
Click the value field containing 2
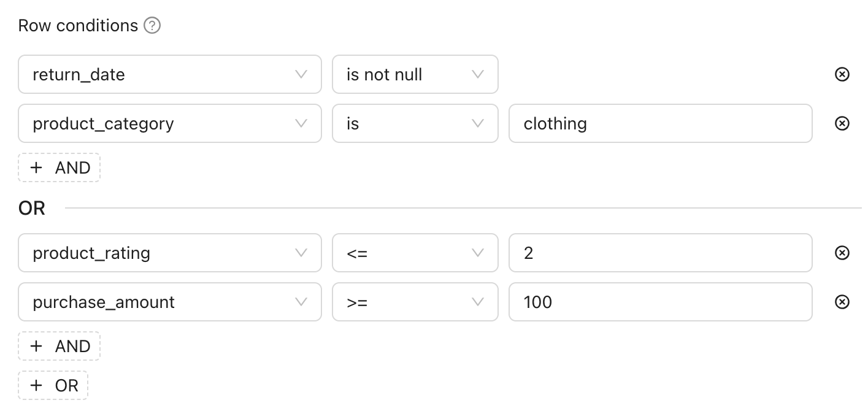pyautogui.click(x=660, y=253)
